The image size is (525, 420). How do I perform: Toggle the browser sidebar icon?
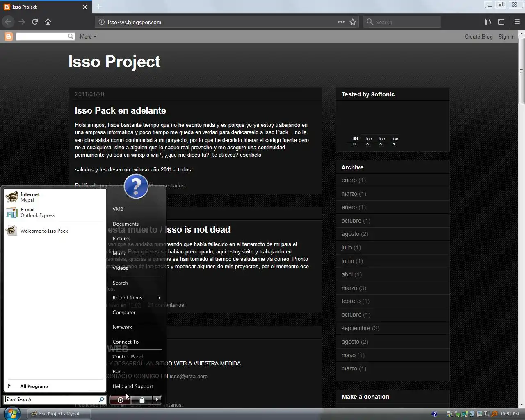501,22
